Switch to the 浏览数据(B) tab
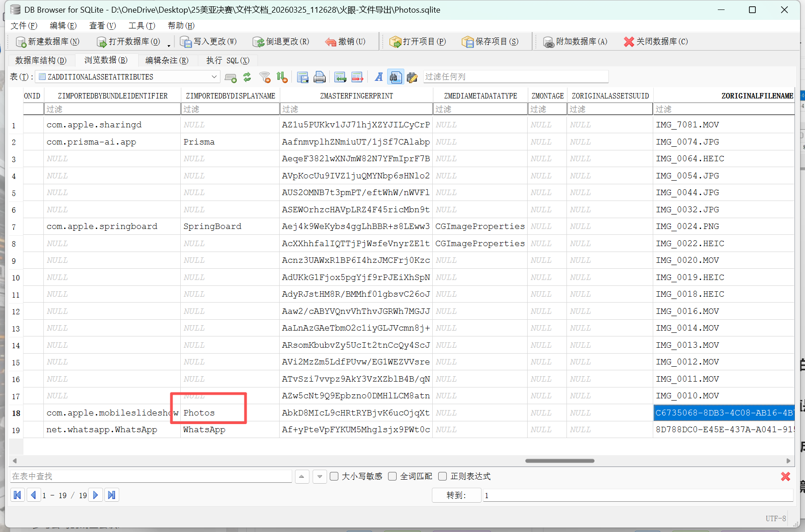 pos(106,60)
